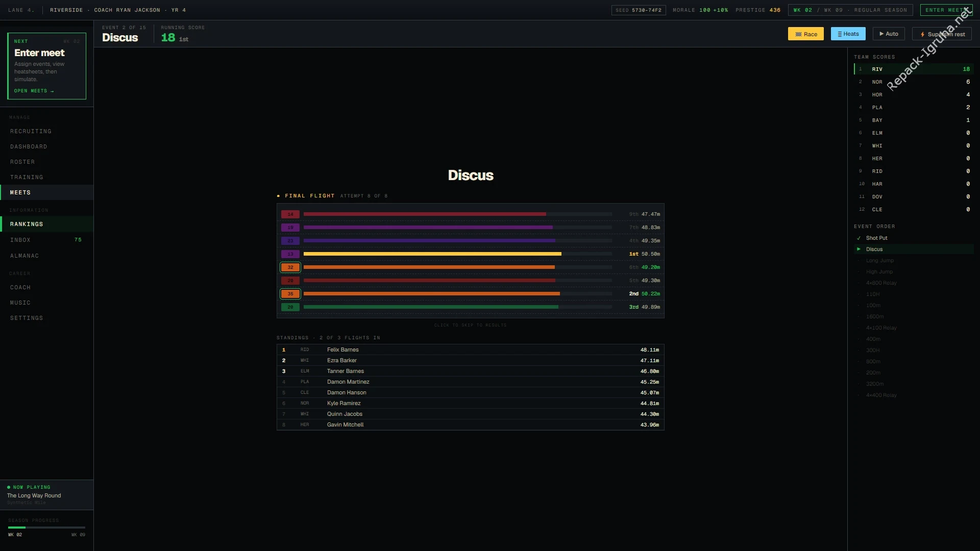This screenshot has height=551, width=980.
Task: Select green athlete badge 20 in the 3rd place row
Action: 290,307
